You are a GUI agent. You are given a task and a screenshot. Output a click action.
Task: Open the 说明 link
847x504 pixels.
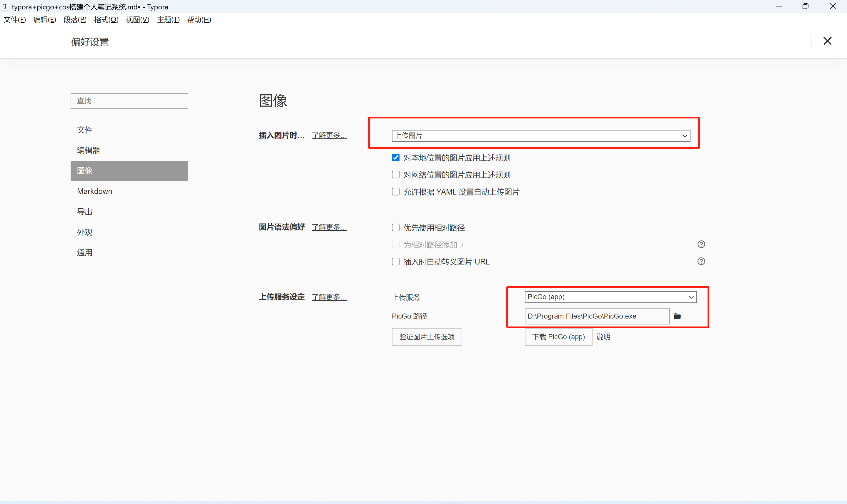click(603, 337)
